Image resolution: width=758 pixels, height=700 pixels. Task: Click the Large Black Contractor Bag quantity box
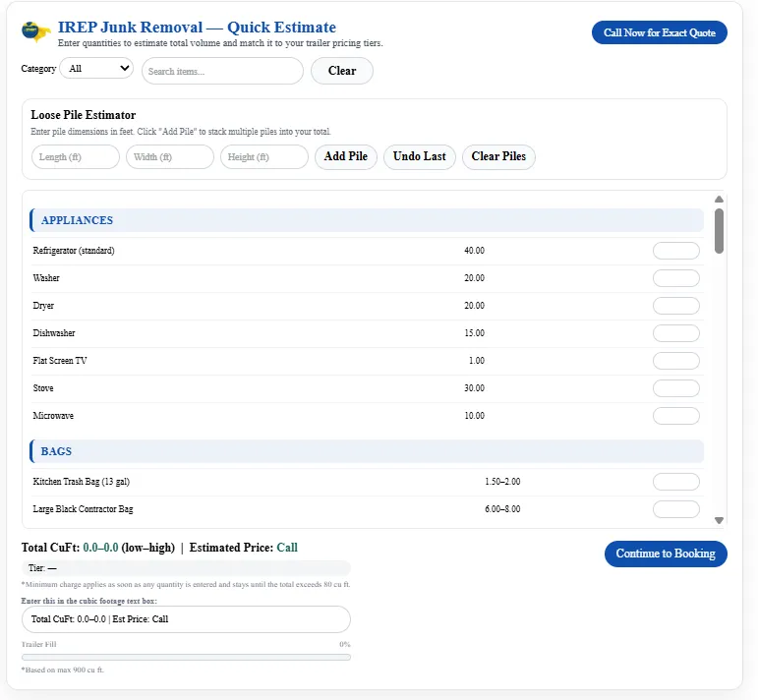(x=675, y=509)
